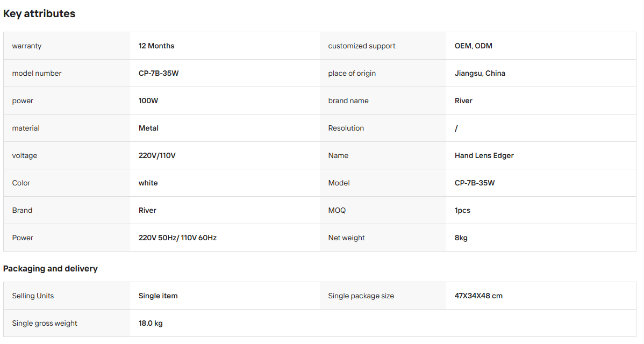Image resolution: width=644 pixels, height=344 pixels.
Task: Click the Key attributes heading
Action: (39, 13)
